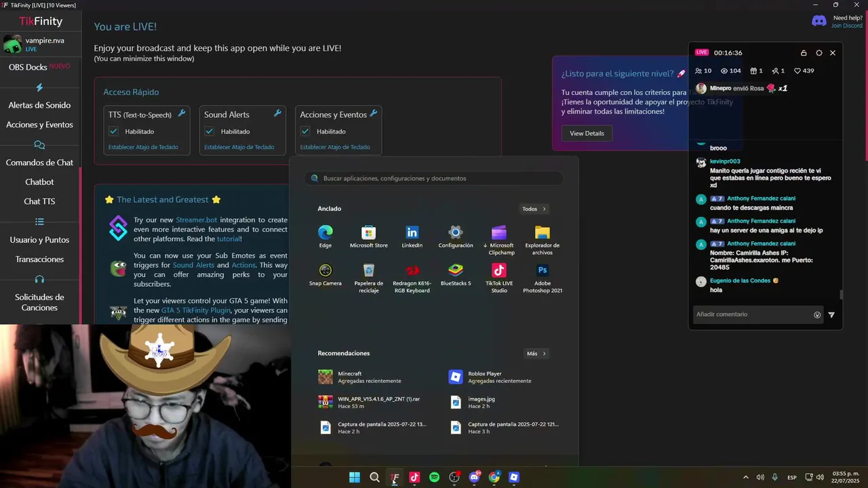Toggle TTS Habilitado checkbox
868x488 pixels.
pyautogui.click(x=113, y=131)
